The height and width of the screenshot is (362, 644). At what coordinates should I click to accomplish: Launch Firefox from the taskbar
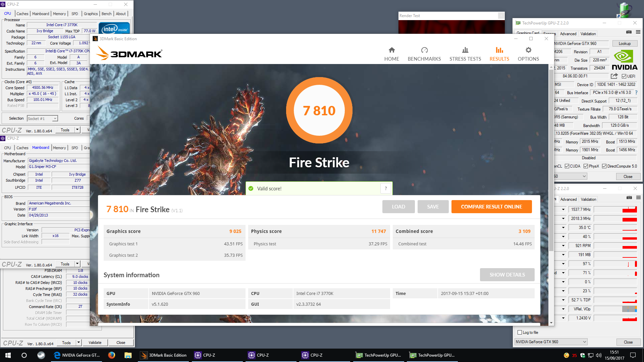(x=112, y=355)
